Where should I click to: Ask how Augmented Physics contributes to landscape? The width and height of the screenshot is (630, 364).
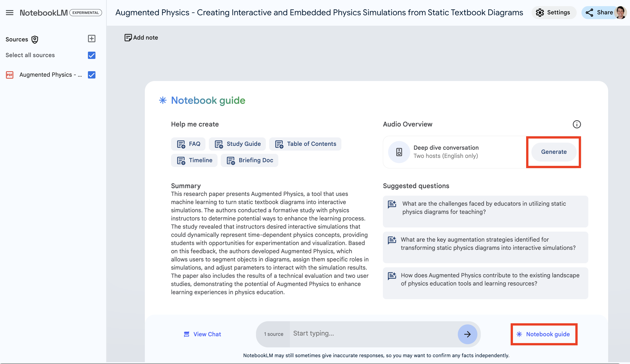pos(486,283)
